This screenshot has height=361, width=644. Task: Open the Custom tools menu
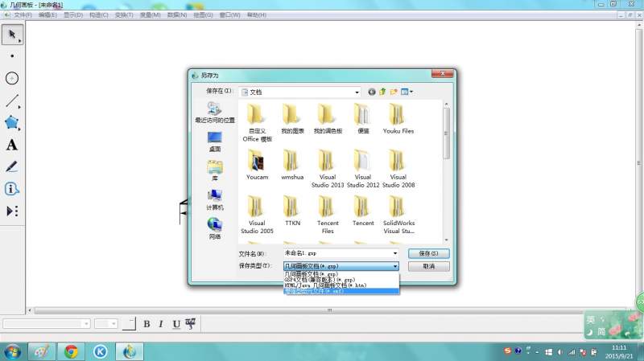click(x=12, y=211)
